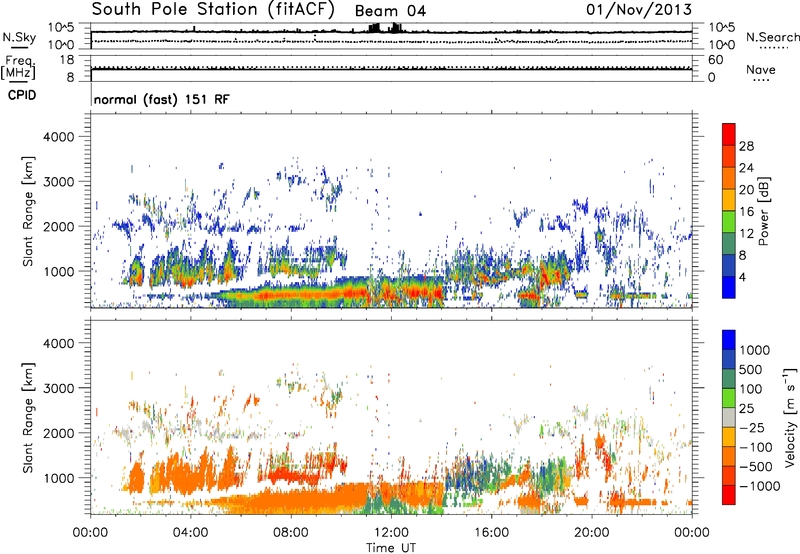800x554 pixels.
Task: Click the 60 label on the Nave axis
Action: [x=716, y=60]
